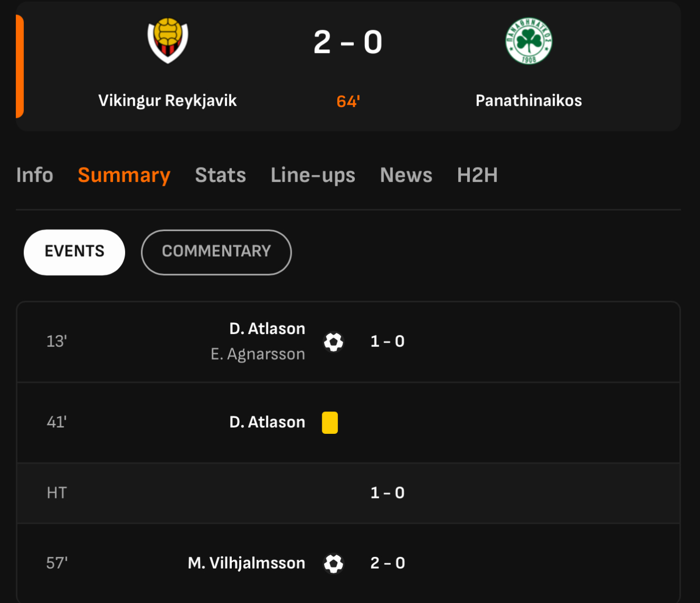Click the Panathinaikos team name
The image size is (700, 603).
(529, 100)
